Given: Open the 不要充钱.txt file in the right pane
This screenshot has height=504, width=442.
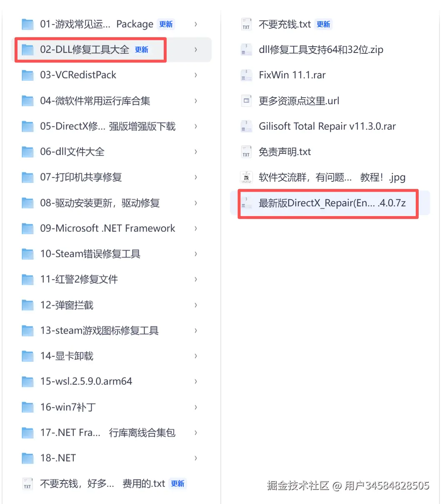Looking at the screenshot, I should 330,24.
